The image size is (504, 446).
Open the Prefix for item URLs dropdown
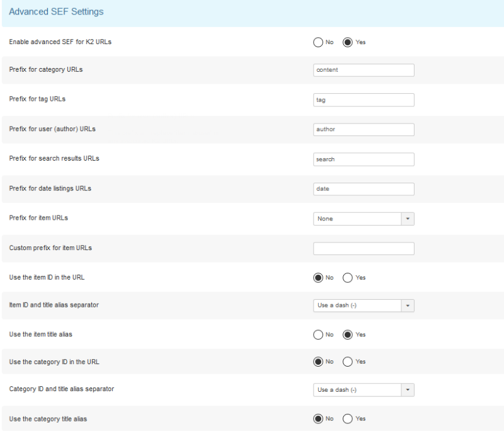pyautogui.click(x=364, y=219)
